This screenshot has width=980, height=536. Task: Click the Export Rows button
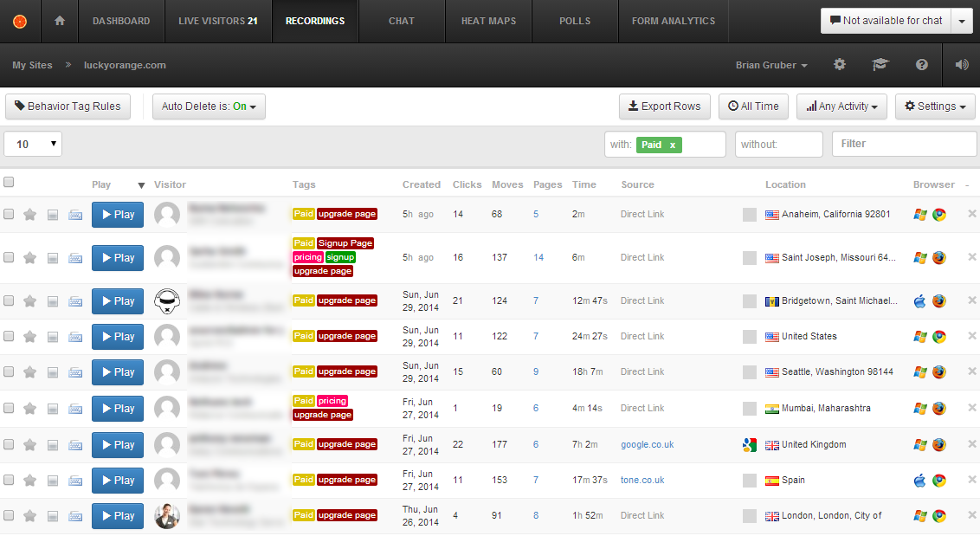[664, 107]
